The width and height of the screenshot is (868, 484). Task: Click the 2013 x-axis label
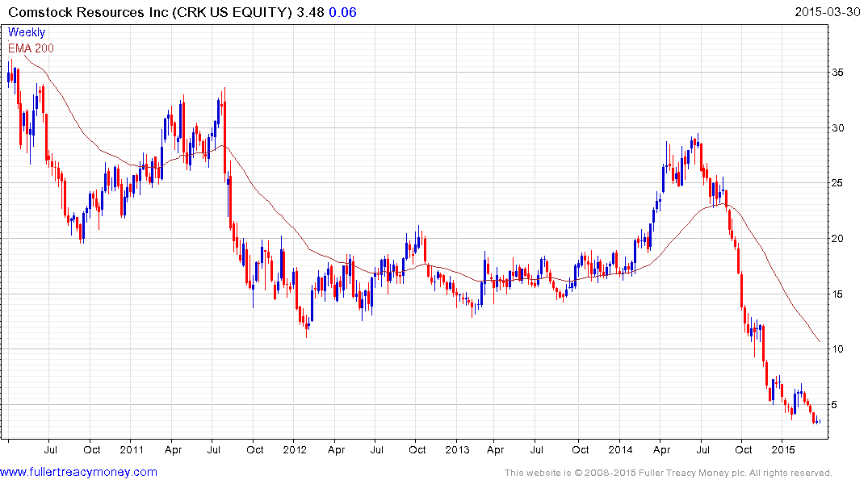click(x=457, y=449)
